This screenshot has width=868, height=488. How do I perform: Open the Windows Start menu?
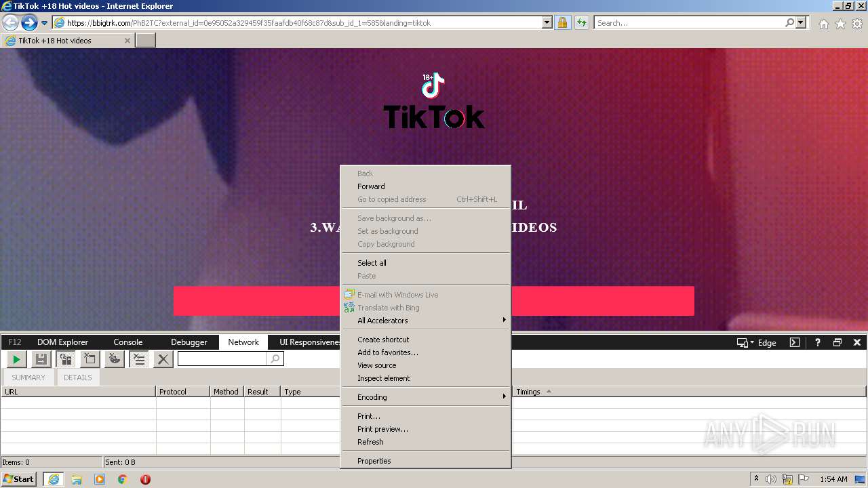tap(19, 479)
